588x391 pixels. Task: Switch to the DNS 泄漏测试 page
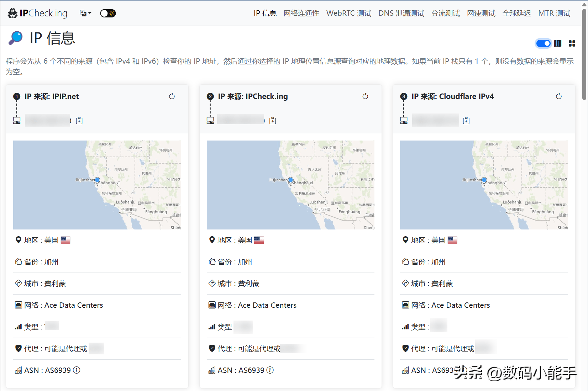[x=401, y=13]
